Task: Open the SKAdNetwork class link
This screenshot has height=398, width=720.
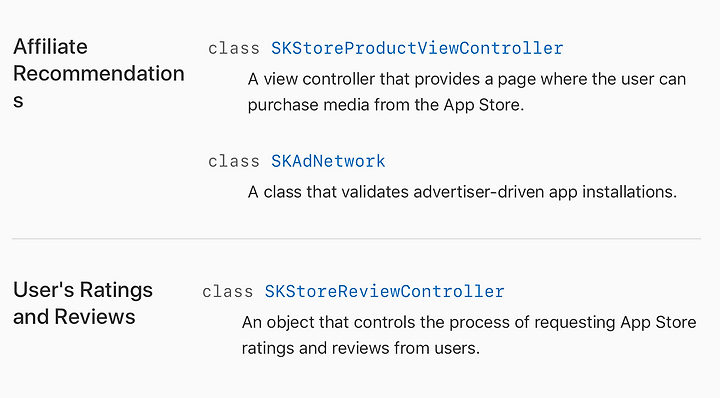Action: 328,161
